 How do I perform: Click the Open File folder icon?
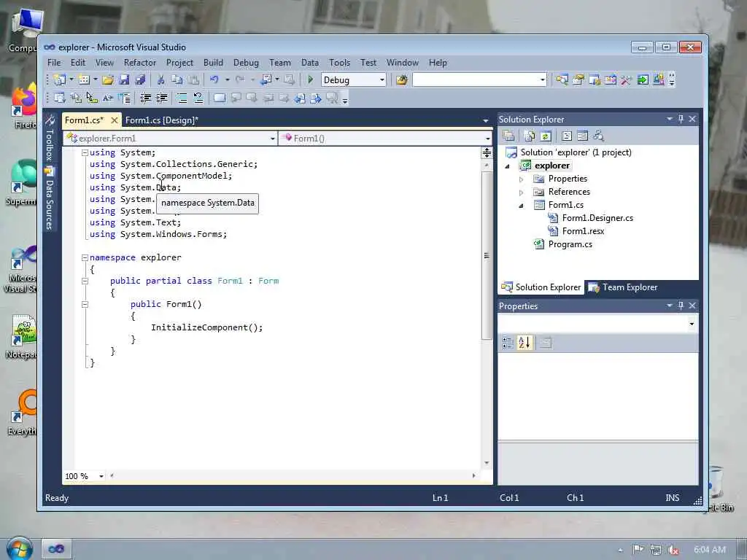[x=108, y=80]
